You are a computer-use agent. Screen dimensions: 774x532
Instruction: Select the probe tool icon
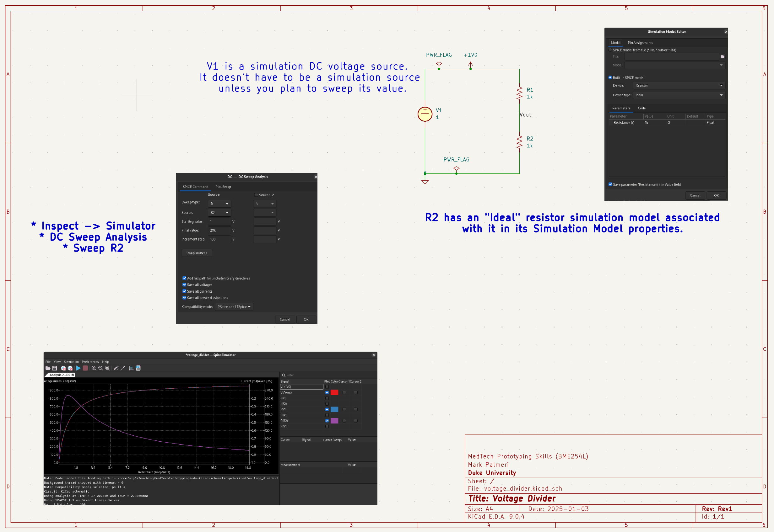116,368
